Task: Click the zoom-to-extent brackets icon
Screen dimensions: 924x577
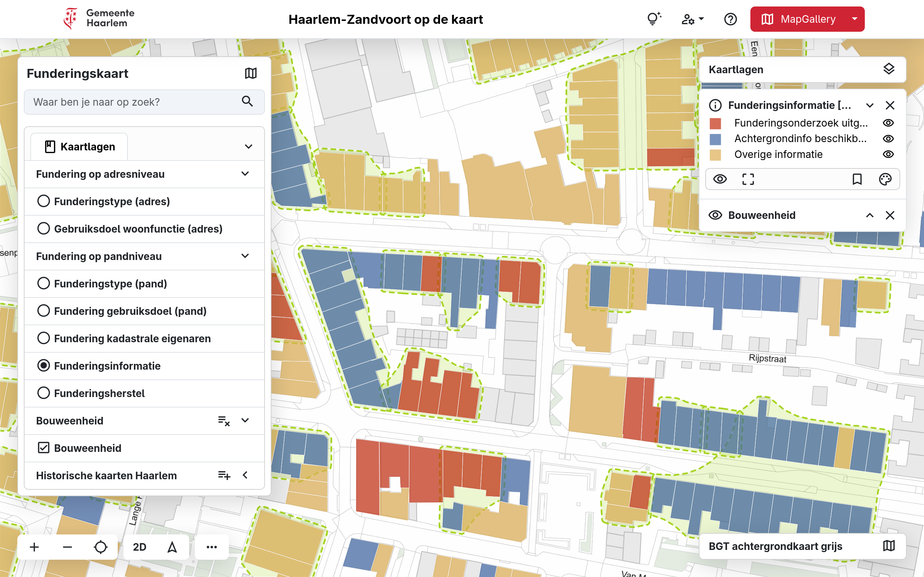Action: point(748,179)
